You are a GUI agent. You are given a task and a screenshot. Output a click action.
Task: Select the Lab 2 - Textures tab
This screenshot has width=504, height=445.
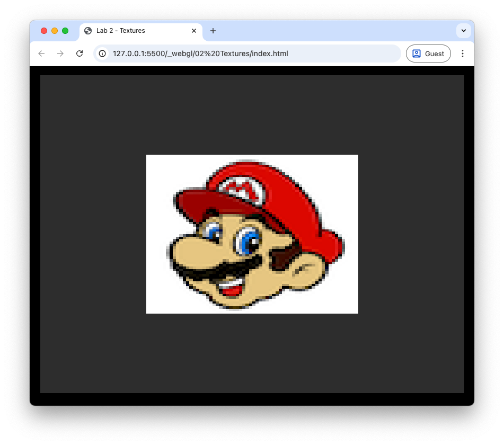pyautogui.click(x=132, y=31)
